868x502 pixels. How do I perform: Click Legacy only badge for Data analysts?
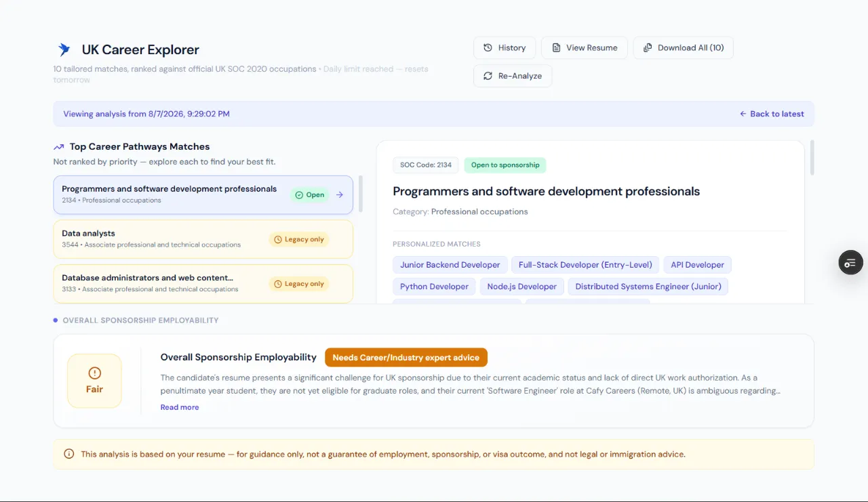pyautogui.click(x=298, y=239)
